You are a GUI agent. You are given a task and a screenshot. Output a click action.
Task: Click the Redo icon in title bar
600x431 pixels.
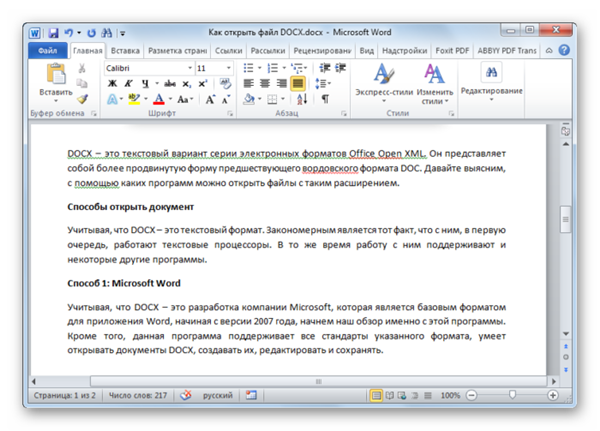(x=91, y=33)
